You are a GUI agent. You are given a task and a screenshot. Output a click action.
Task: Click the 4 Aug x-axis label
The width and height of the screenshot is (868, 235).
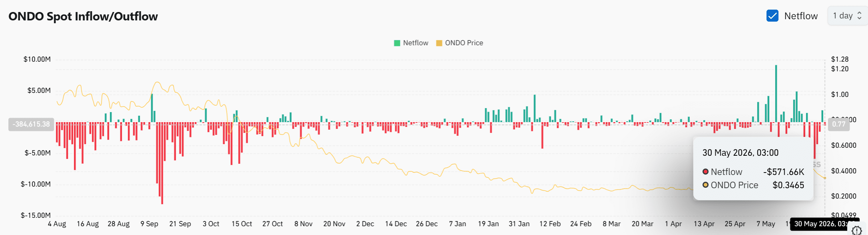click(57, 224)
